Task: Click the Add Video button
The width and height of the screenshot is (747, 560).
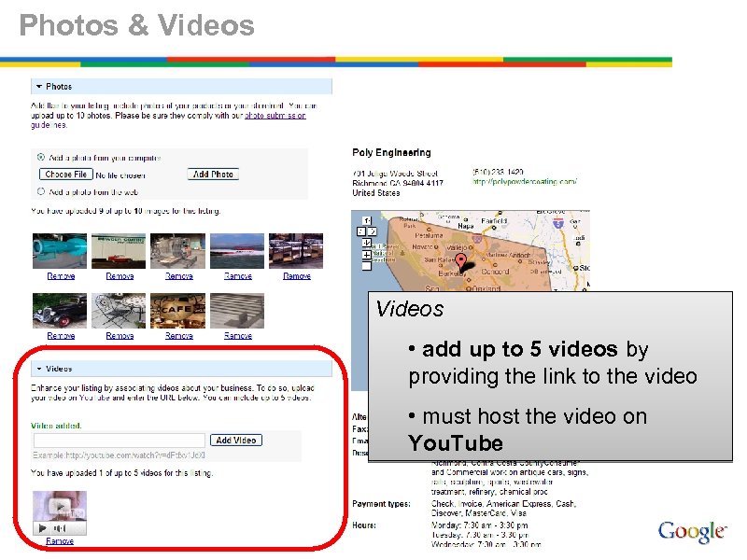Action: click(236, 440)
